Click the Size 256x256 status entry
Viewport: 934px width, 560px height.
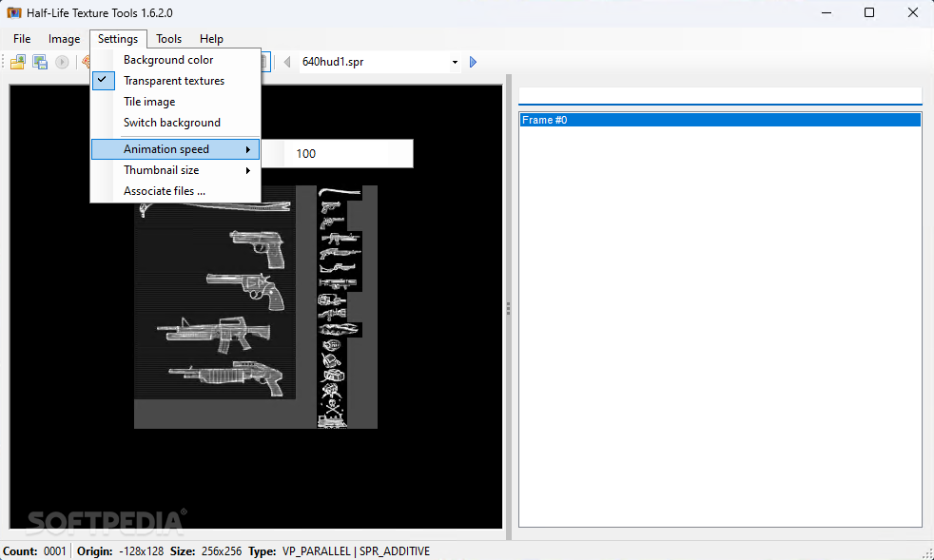[206, 551]
